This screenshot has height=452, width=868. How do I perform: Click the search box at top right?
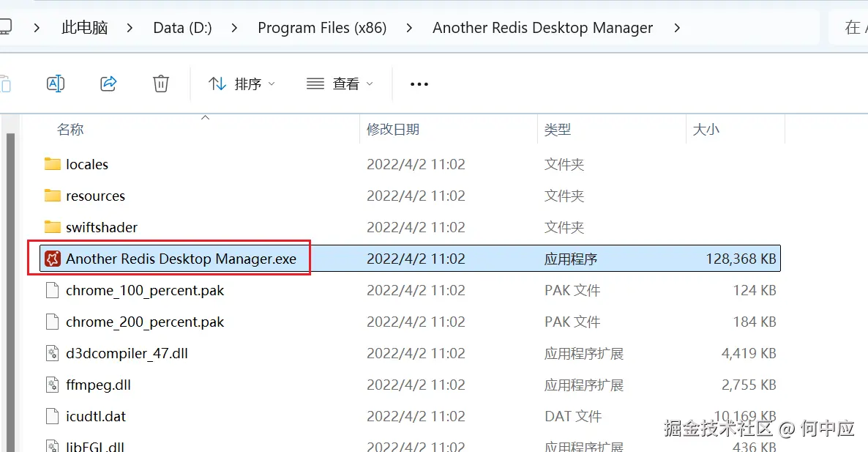[x=849, y=28]
